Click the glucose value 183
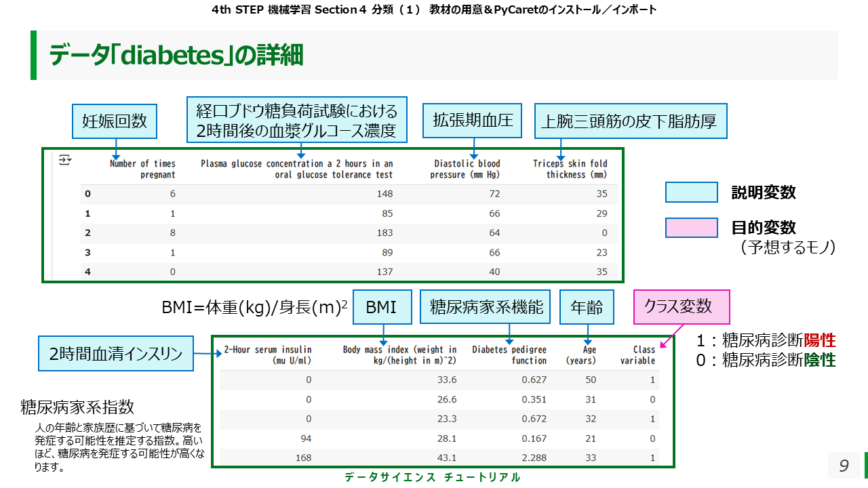 384,233
